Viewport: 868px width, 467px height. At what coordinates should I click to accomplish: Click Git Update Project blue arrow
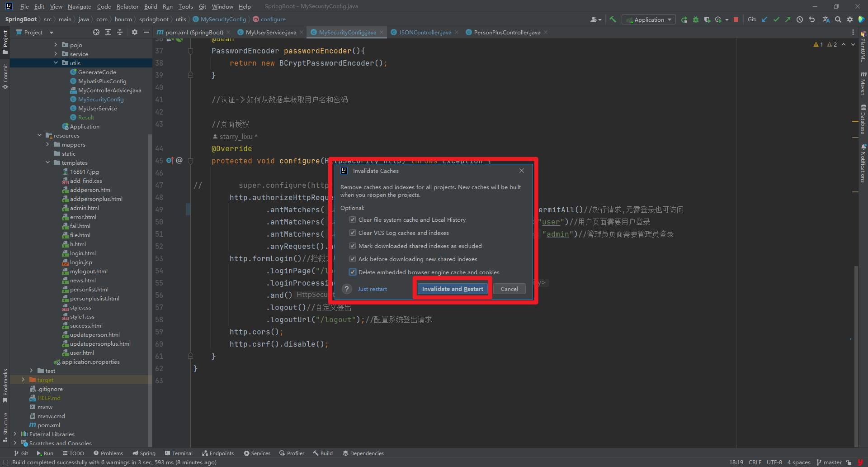[764, 19]
